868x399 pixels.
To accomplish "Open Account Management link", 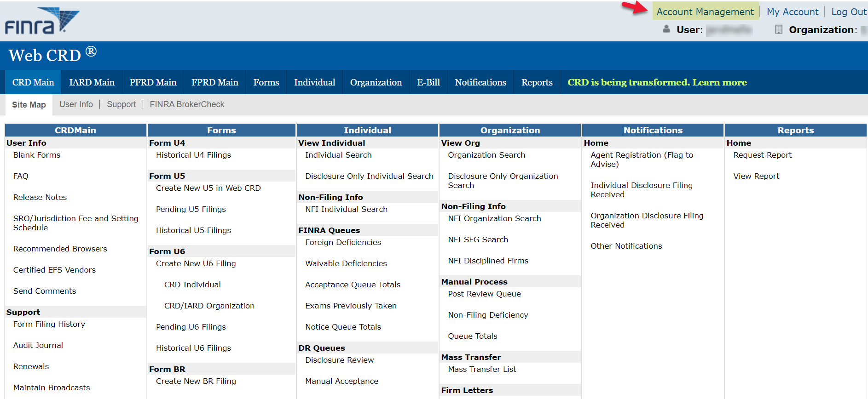I will coord(705,12).
